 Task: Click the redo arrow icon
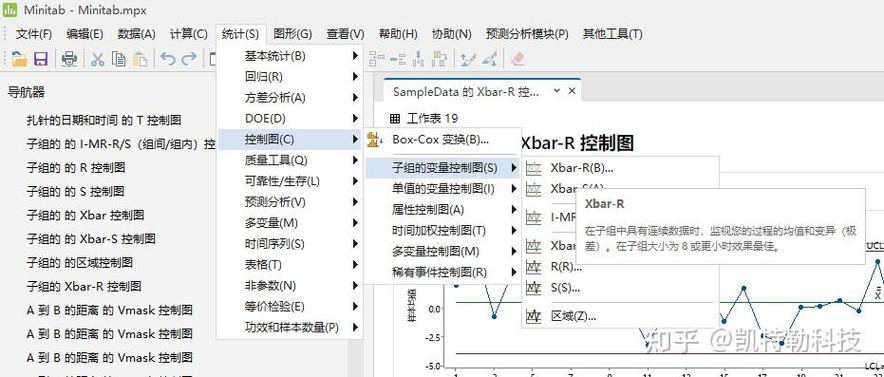189,59
